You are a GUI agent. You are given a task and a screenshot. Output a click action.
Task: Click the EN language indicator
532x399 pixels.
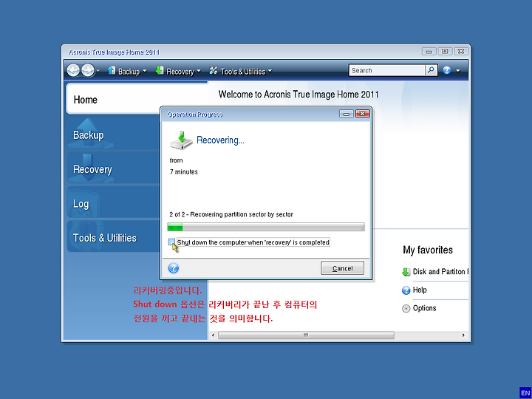click(x=525, y=393)
